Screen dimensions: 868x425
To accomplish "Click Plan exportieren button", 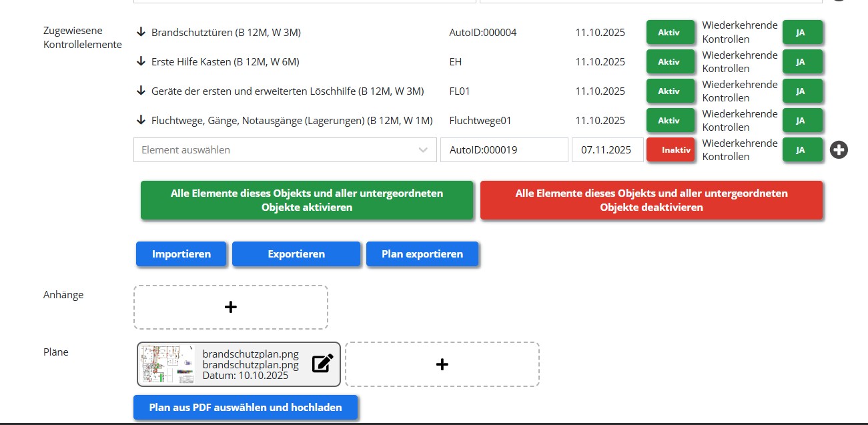I will click(x=422, y=254).
